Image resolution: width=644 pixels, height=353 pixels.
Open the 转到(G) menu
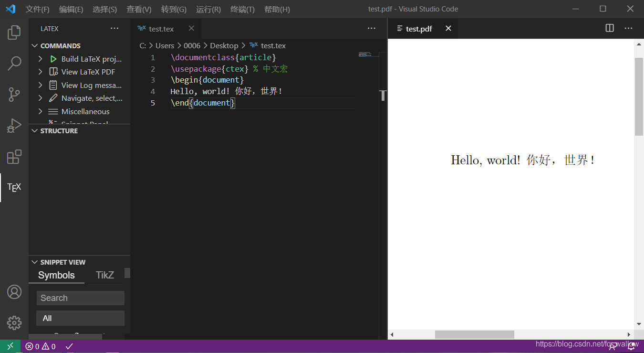(x=174, y=9)
